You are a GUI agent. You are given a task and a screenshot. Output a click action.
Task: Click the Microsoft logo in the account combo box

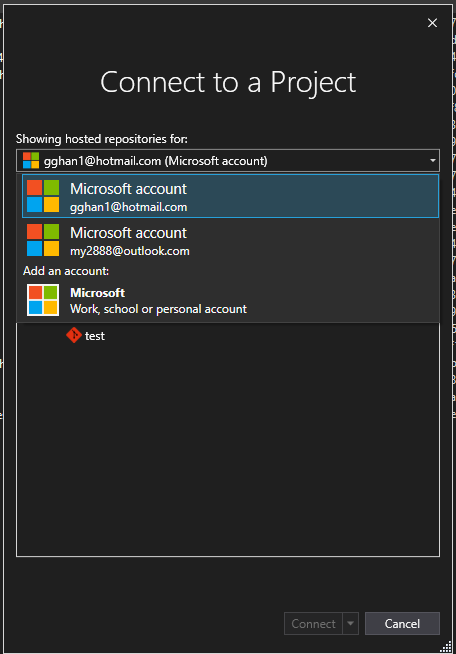(x=31, y=161)
